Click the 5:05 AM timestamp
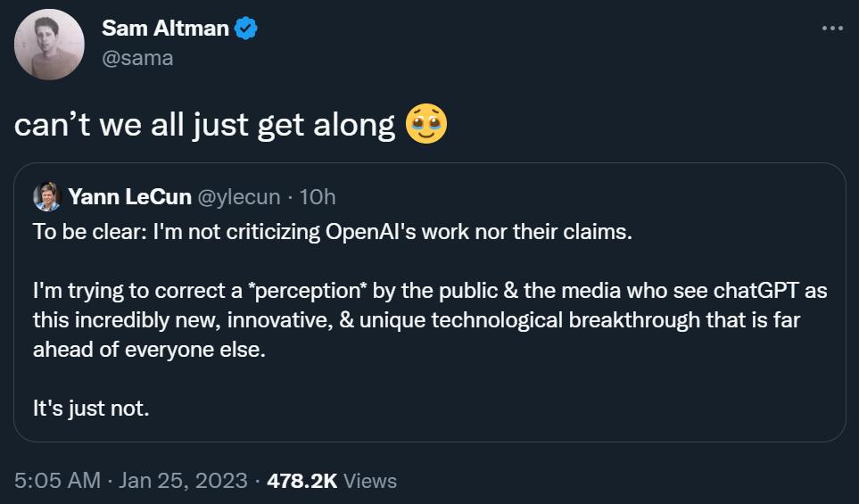 coord(58,481)
